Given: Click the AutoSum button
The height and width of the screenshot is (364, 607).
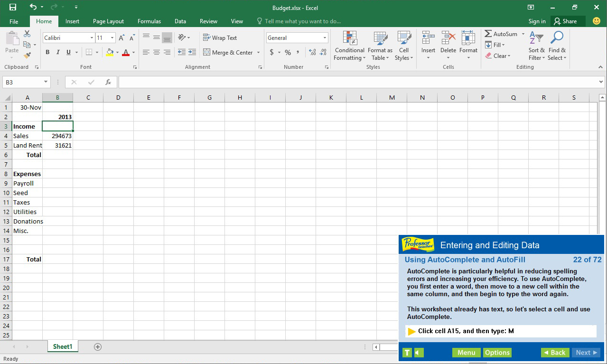Looking at the screenshot, I should click(x=500, y=34).
